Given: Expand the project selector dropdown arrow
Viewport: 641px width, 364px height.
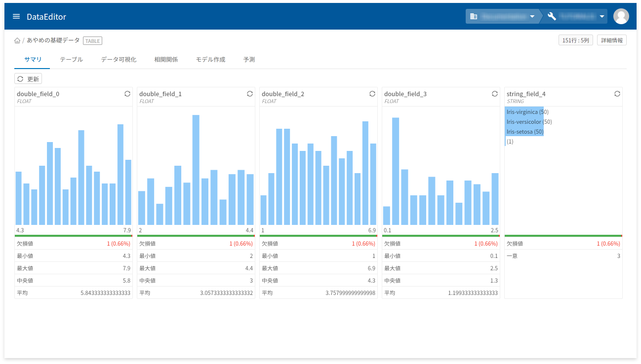Looking at the screenshot, I should [602, 16].
